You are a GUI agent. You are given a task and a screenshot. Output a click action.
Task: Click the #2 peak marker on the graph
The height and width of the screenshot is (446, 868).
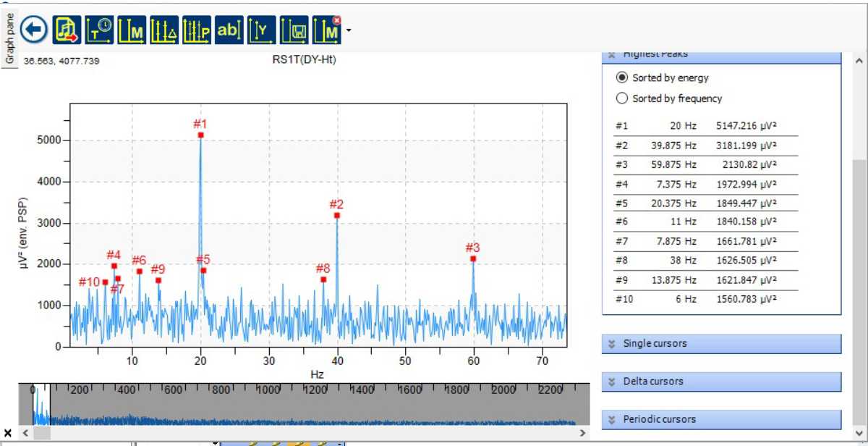[x=337, y=215]
